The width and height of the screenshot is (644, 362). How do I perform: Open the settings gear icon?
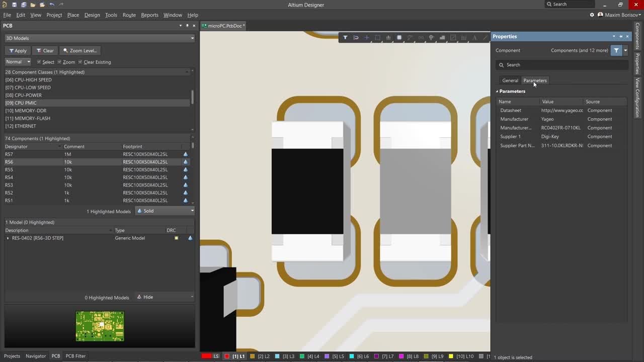point(592,15)
